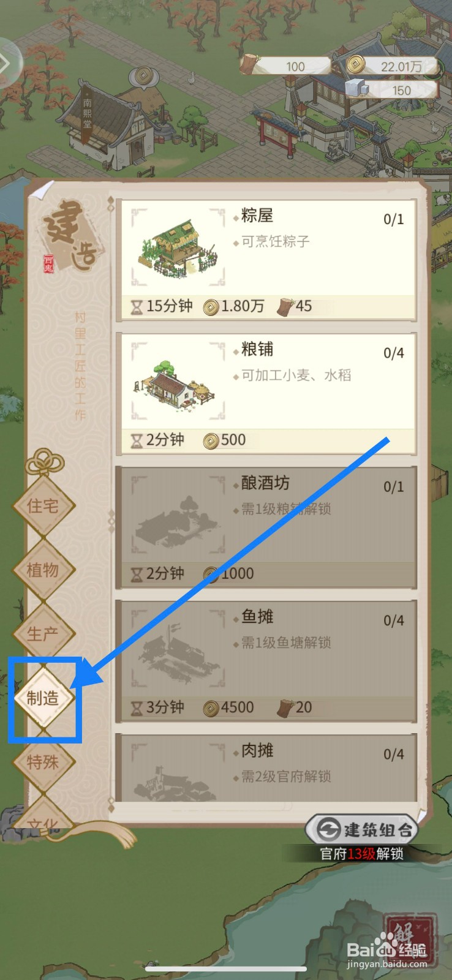Choose the 粮铺 building card
Image resolution: width=452 pixels, height=980 pixels.
(266, 393)
